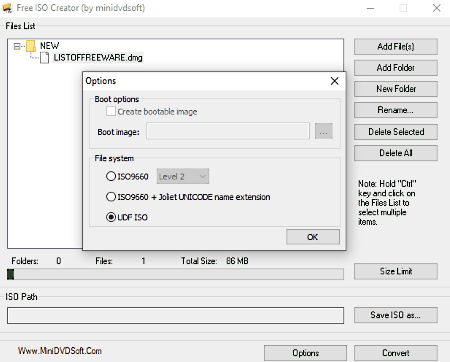Viewport: 450px width, 362px height.
Task: Select the NEW folder label
Action: point(49,46)
